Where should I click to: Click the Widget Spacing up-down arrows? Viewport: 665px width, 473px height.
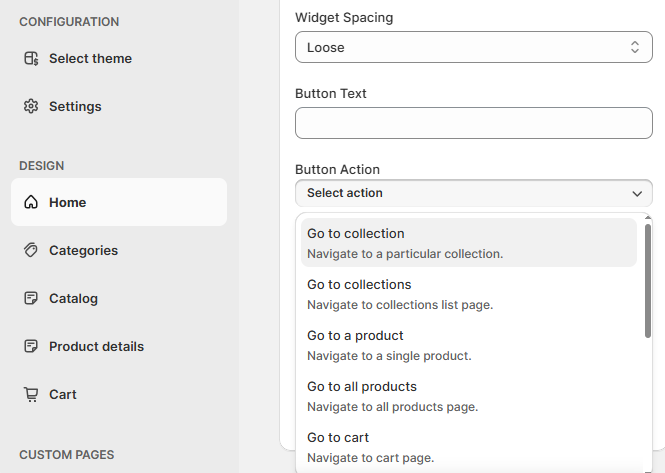[x=635, y=47]
